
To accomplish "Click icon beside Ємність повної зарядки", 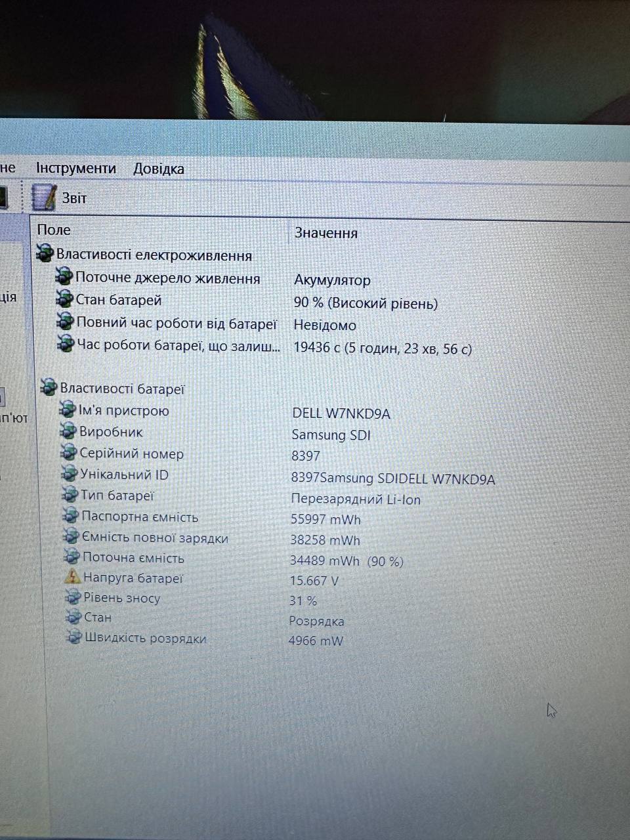I will tap(72, 536).
